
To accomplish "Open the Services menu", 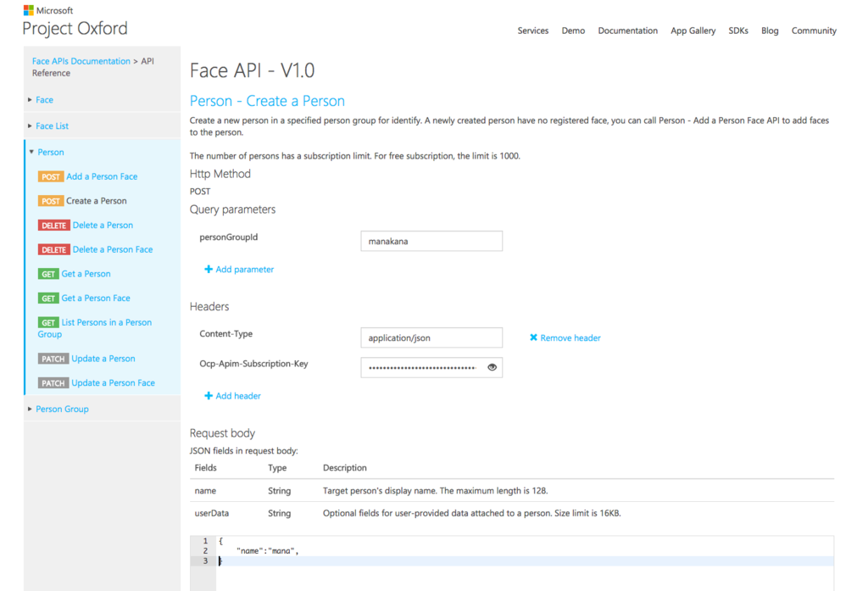I will tap(532, 31).
